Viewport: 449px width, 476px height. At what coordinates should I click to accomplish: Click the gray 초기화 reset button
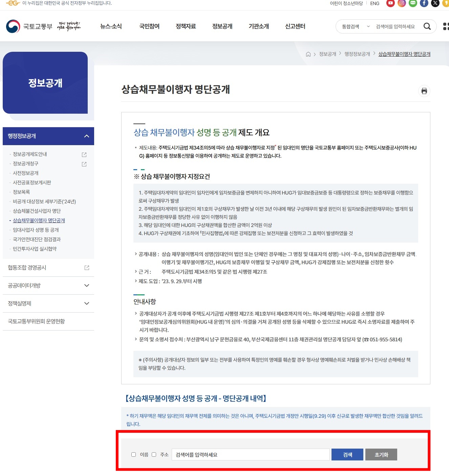click(x=381, y=455)
